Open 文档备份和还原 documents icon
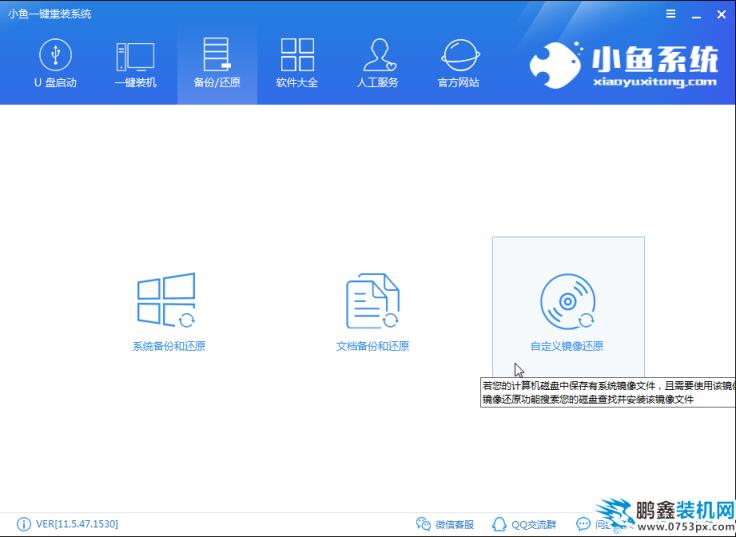This screenshot has height=537, width=736. pos(373,301)
